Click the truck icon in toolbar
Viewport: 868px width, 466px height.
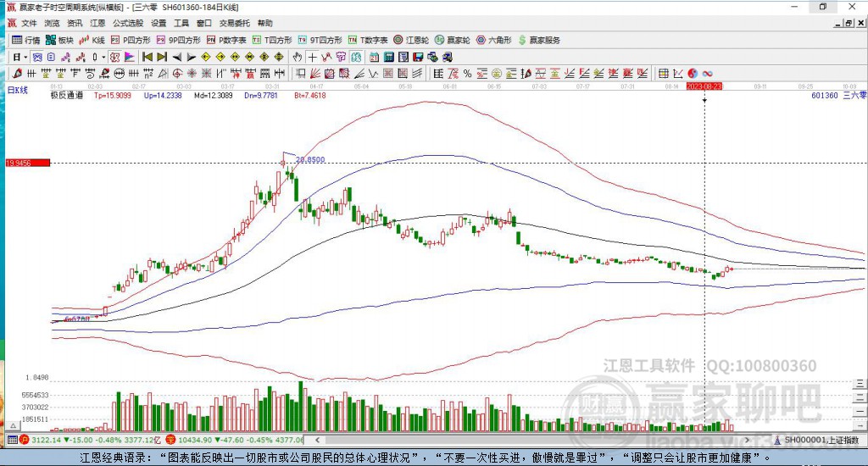pos(448,57)
